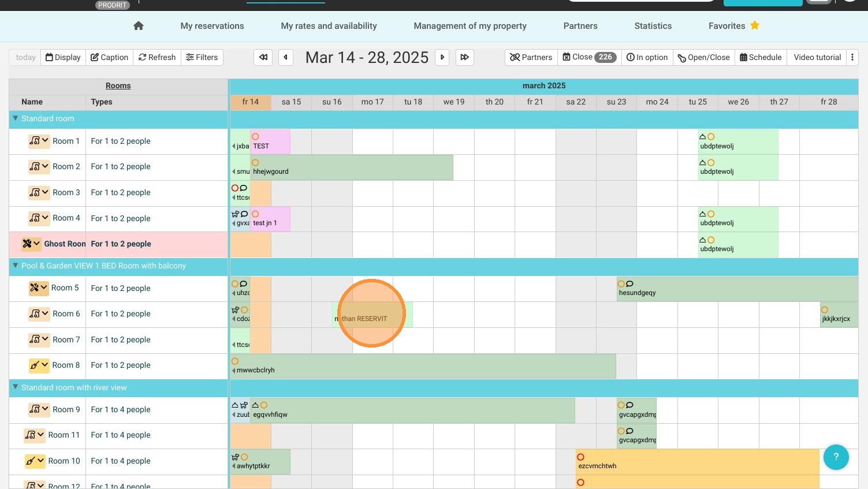Refresh the planning calendar
Screen dimensions: 868x489
(157, 57)
